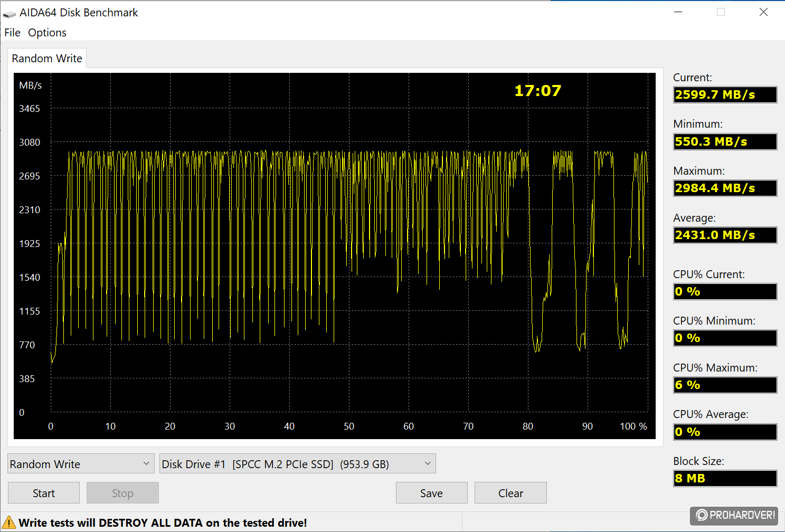
Task: Click the MB/s axis label in graph
Action: (x=30, y=85)
